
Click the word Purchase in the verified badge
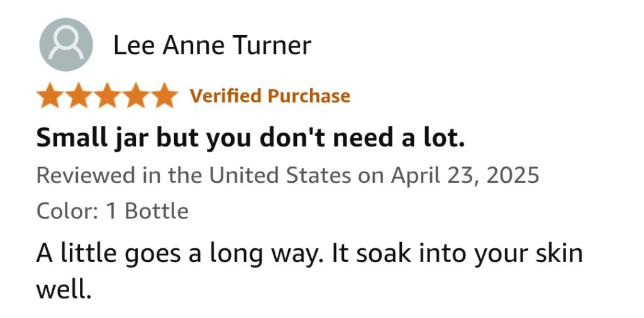(x=309, y=96)
